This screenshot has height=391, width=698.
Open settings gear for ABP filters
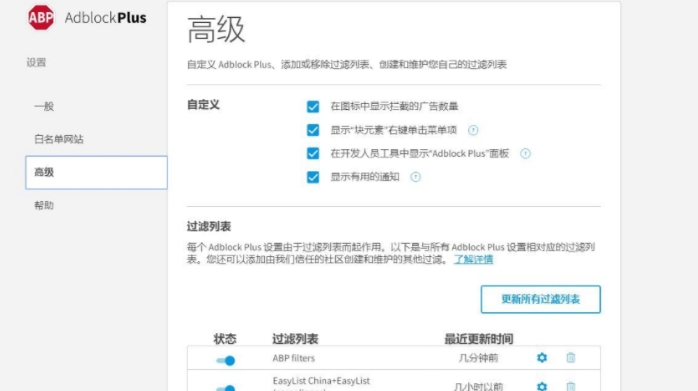click(542, 358)
